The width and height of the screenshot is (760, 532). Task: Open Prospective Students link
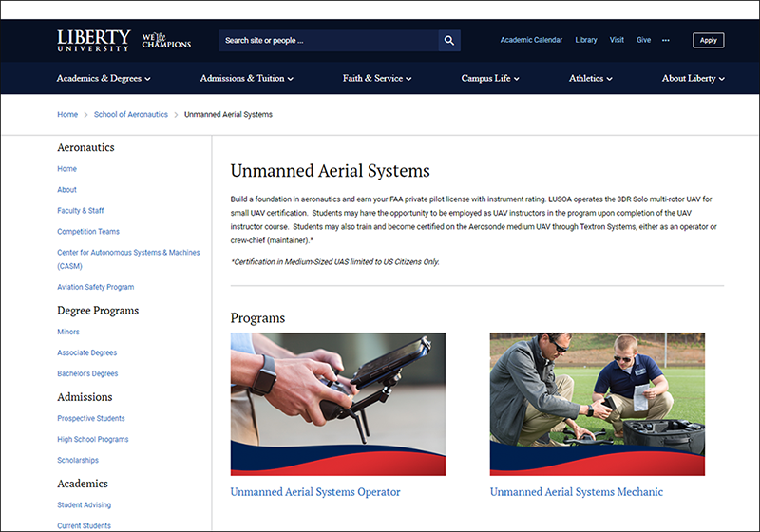(x=91, y=419)
